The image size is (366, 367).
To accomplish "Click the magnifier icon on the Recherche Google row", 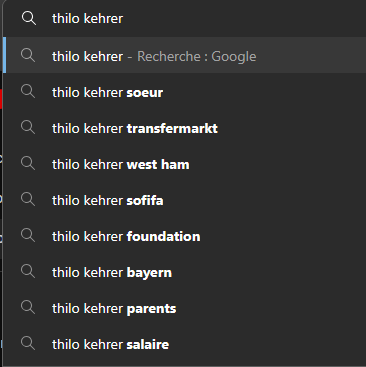I will tap(28, 55).
